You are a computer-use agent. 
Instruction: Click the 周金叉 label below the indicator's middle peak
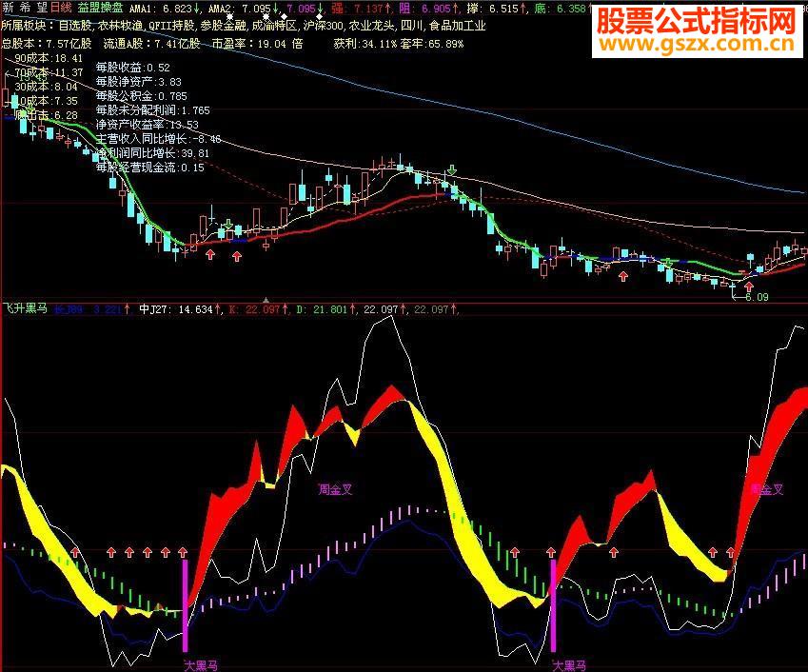(335, 489)
